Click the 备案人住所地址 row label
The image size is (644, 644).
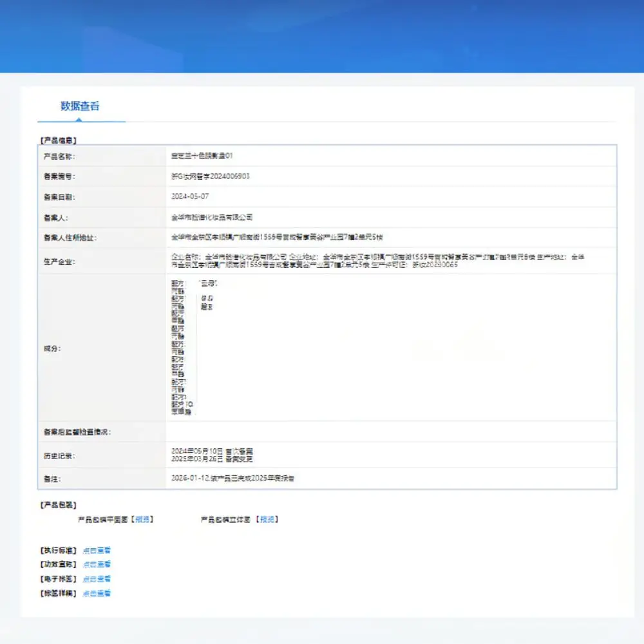coord(70,238)
